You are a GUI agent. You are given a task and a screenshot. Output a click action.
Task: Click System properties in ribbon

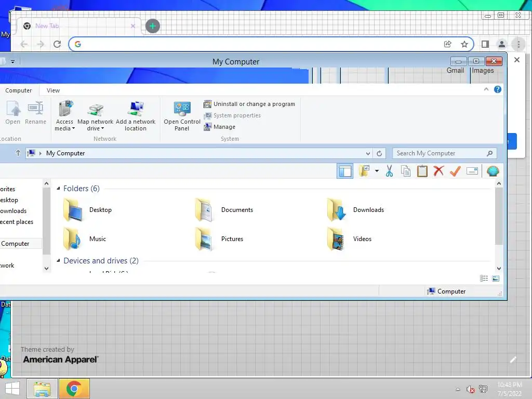click(232, 115)
